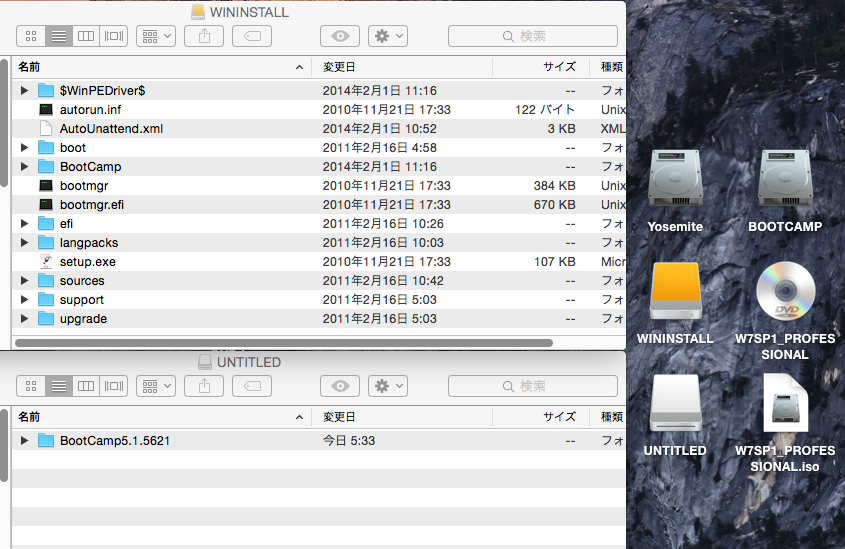Screen dimensions: 845x549
Task: Sort WININSTALL list by 変更日 column
Action: pyautogui.click(x=402, y=67)
